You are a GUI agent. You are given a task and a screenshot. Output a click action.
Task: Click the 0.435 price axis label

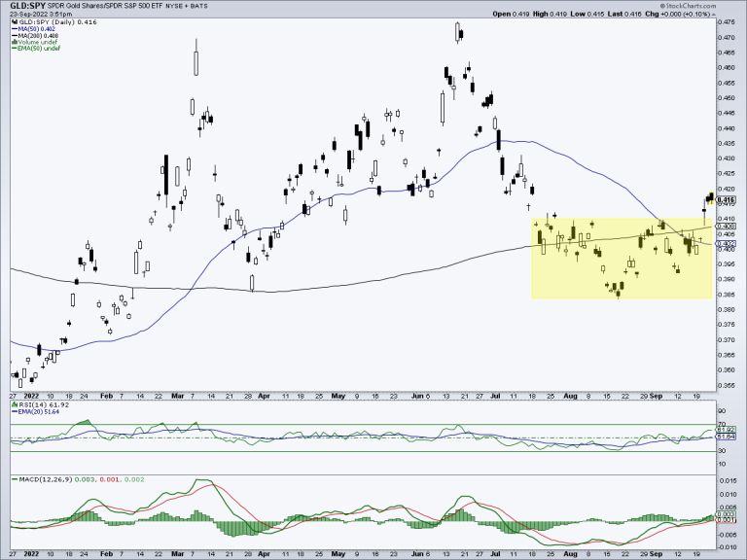[x=726, y=143]
